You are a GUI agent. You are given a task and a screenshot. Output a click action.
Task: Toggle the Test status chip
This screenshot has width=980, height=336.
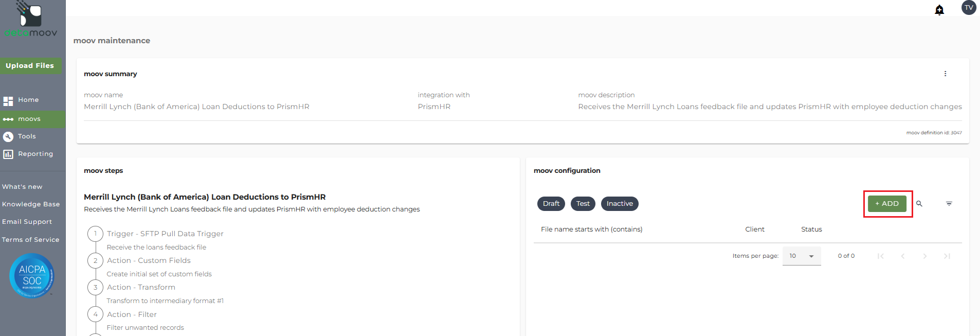coord(583,204)
